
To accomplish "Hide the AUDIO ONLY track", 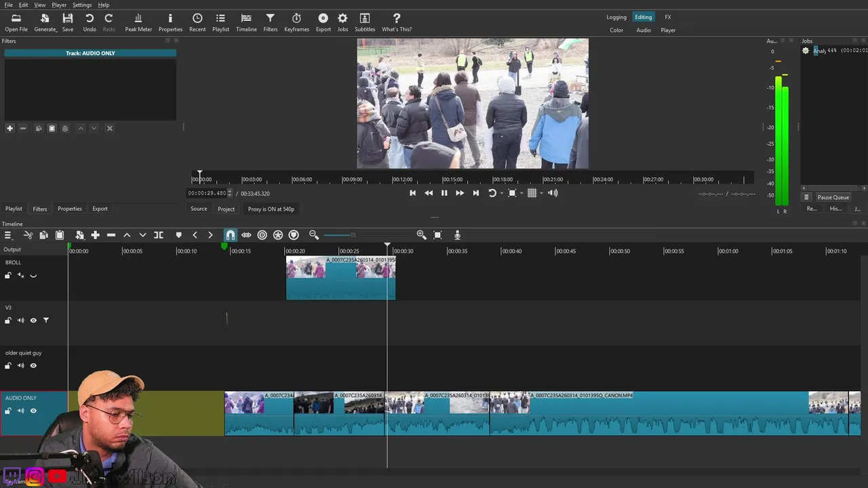I will point(33,411).
